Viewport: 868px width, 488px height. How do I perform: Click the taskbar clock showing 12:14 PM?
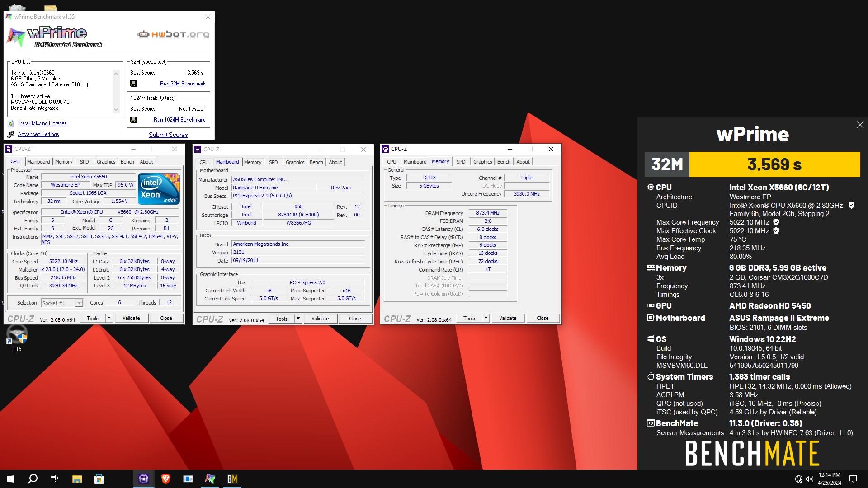[x=830, y=479]
